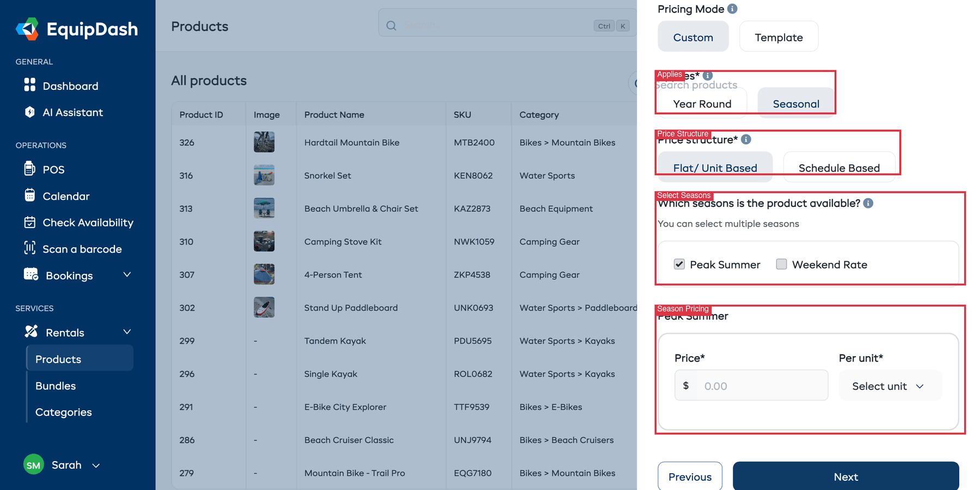The height and width of the screenshot is (490, 980).
Task: Click Check Availability in the sidebar
Action: click(88, 222)
